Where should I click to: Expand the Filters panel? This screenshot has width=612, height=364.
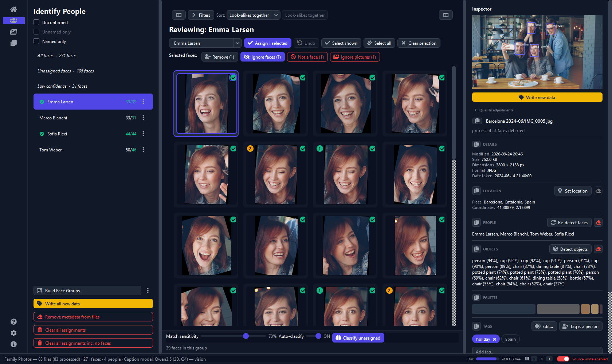[201, 15]
